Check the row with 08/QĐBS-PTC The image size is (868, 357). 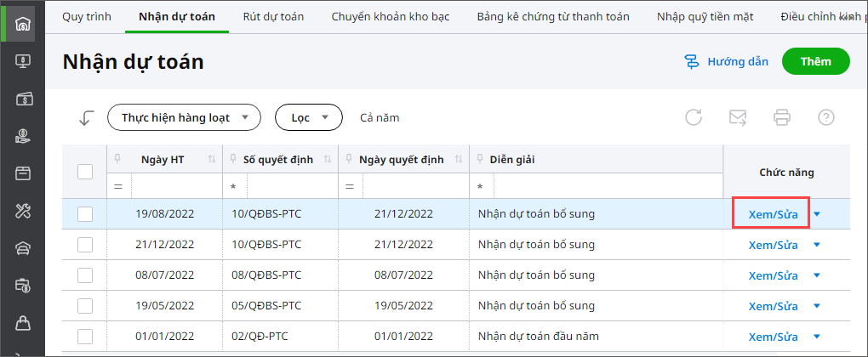pos(85,275)
